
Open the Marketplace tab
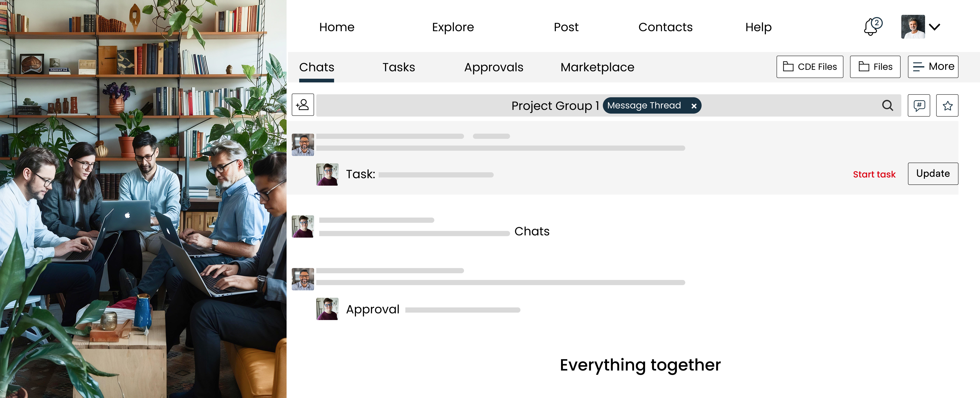597,67
